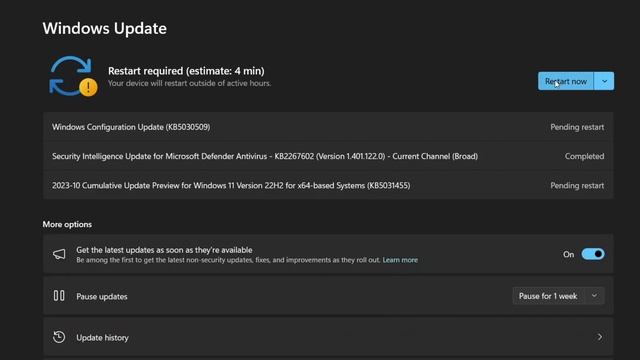Expand dropdown arrow next to Restart now
Viewport: 640px width, 360px height.
[x=604, y=81]
